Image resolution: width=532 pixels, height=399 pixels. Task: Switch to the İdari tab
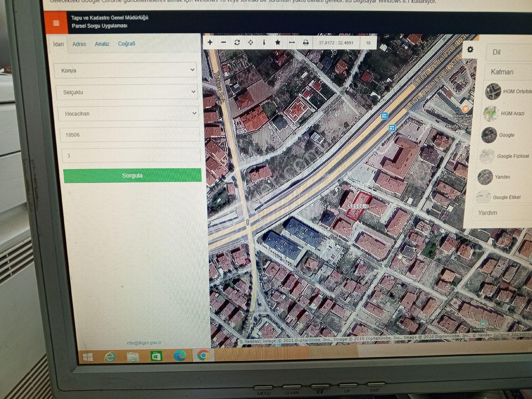click(x=58, y=44)
